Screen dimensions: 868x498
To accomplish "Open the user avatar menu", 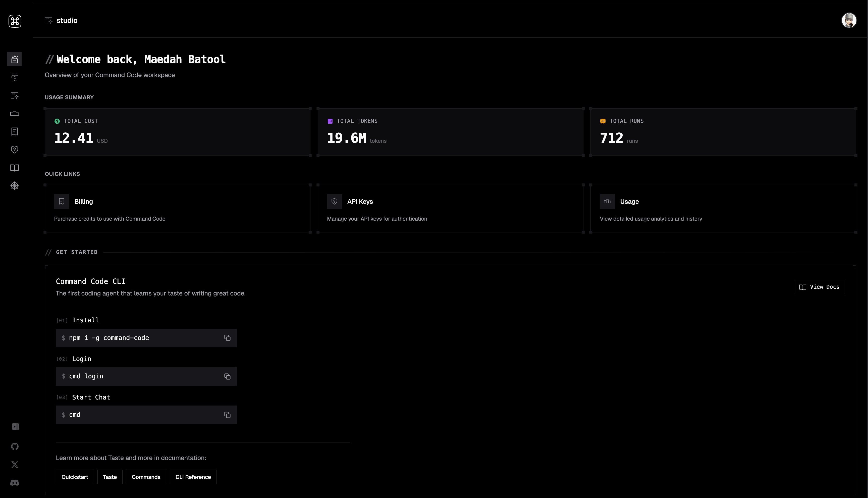I will point(848,21).
